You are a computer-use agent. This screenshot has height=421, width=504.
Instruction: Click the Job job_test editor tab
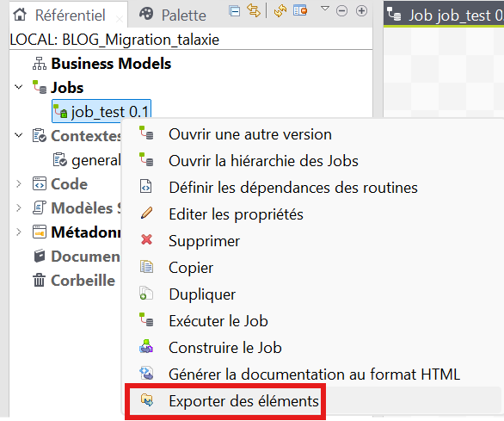pos(444,15)
